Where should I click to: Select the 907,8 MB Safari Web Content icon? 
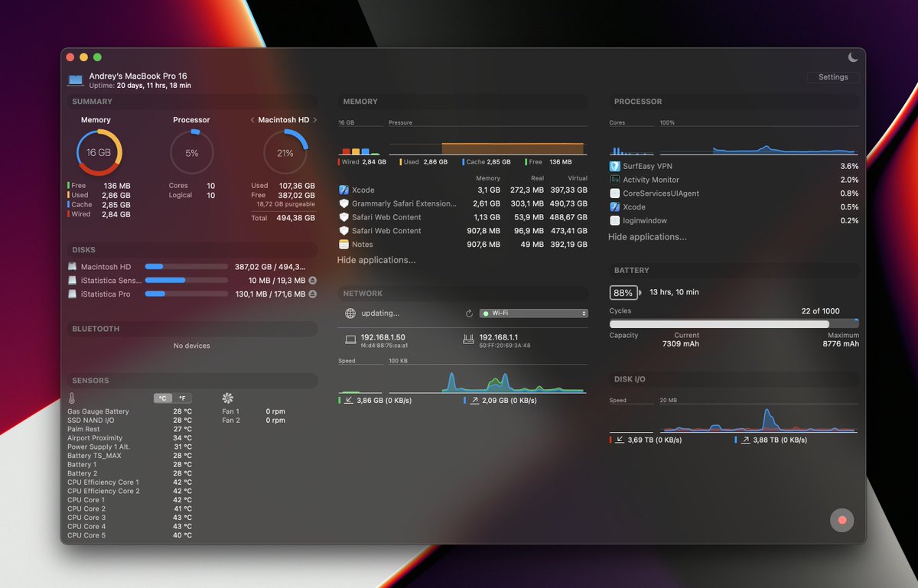point(344,231)
